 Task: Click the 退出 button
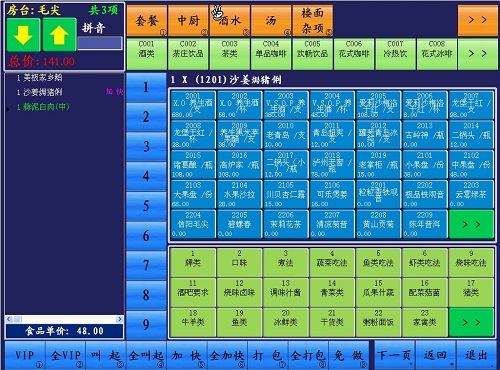[x=477, y=355]
